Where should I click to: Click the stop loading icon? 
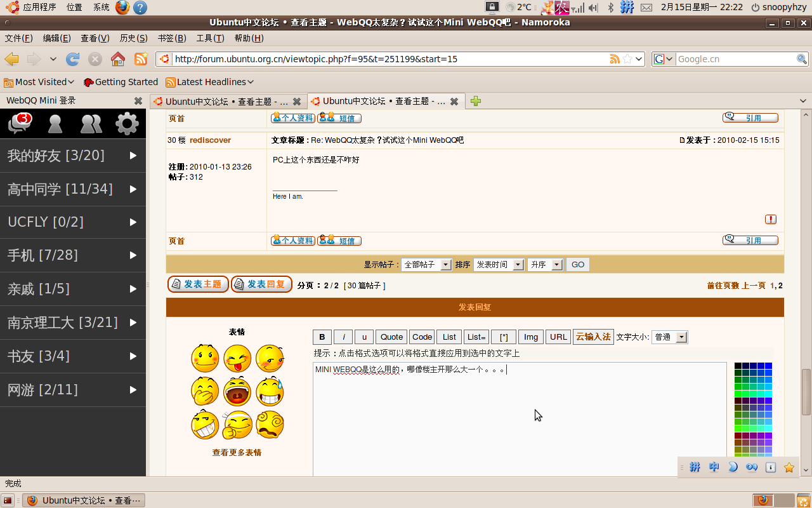click(95, 59)
